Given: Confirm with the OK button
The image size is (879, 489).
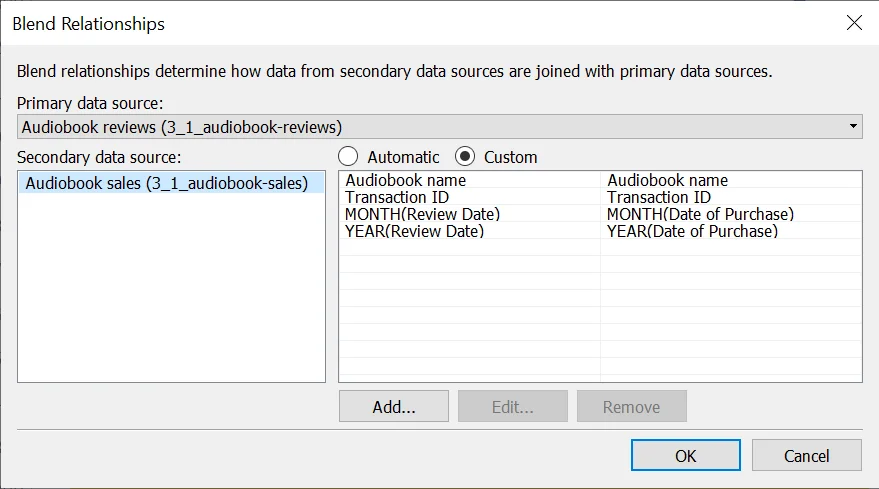Looking at the screenshot, I should 685,455.
